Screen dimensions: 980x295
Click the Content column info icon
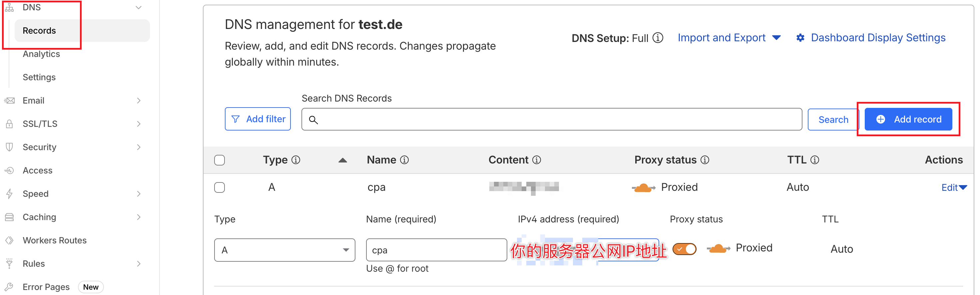pos(537,160)
